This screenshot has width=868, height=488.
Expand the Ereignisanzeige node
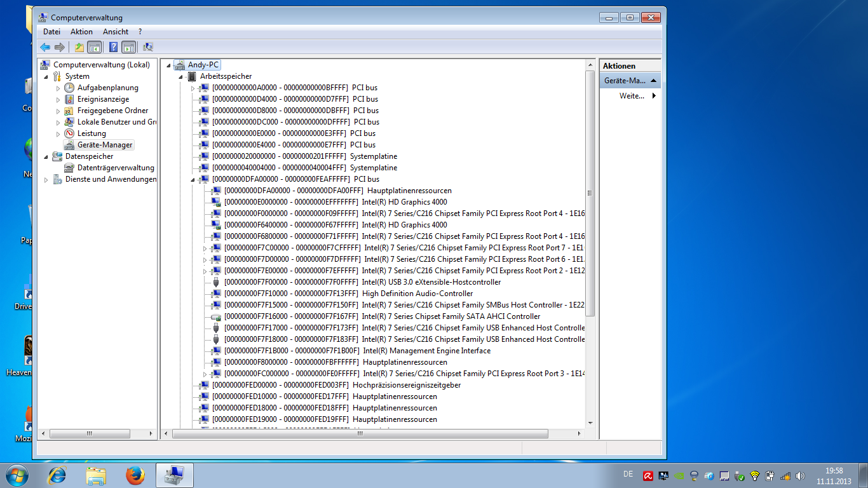click(58, 99)
